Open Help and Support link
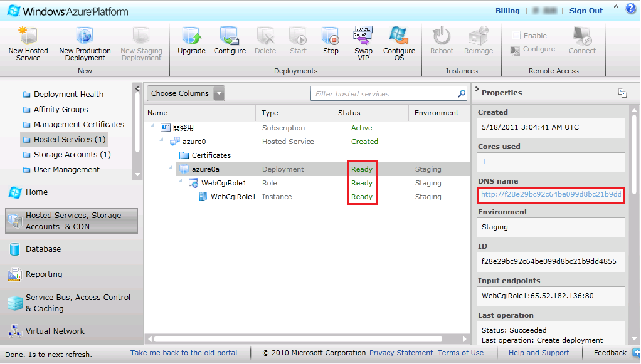Screen dimensions: 641x364 click(x=539, y=353)
